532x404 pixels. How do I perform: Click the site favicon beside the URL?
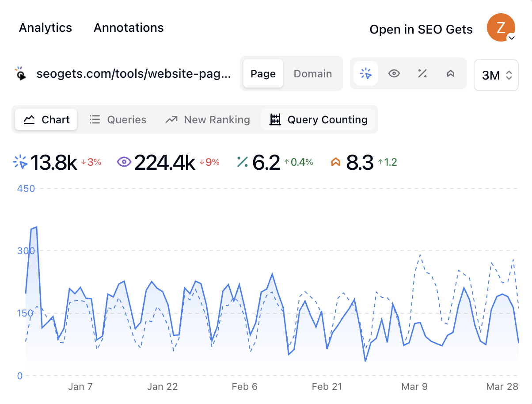20,73
